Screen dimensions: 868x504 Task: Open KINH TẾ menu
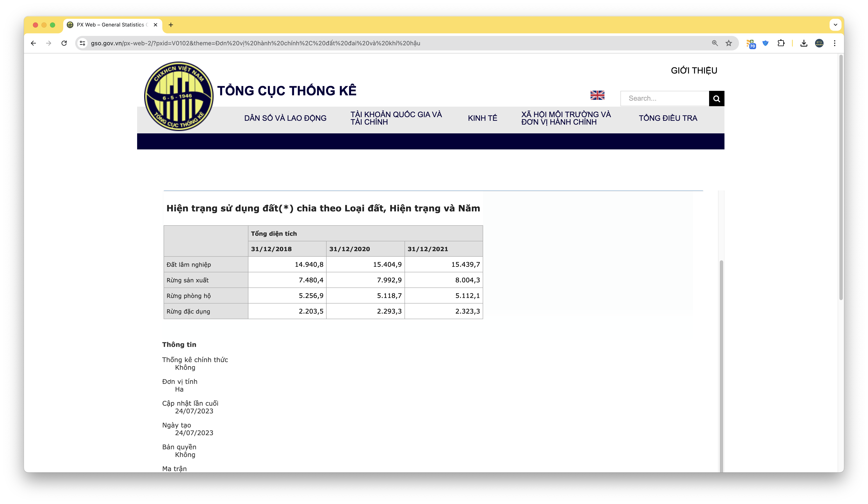(482, 118)
